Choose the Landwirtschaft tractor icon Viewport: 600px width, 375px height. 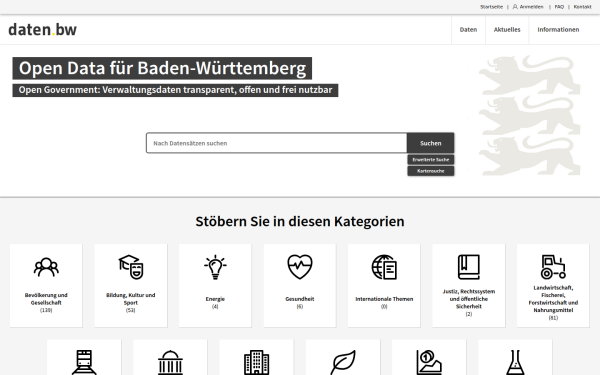553,267
